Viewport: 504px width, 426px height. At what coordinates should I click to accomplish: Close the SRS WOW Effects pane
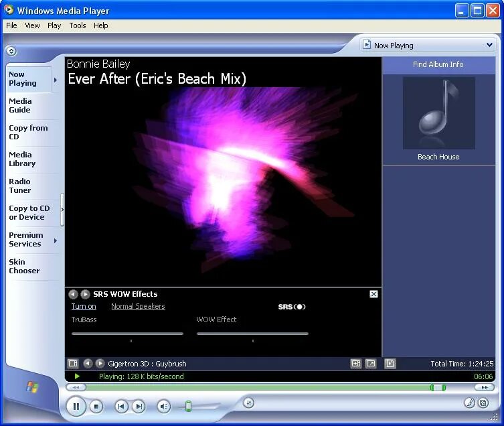coord(373,294)
